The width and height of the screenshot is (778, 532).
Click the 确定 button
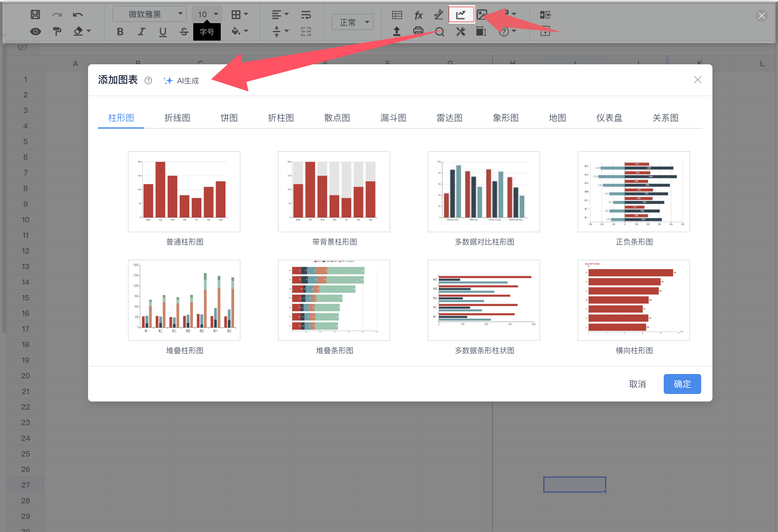[682, 384]
